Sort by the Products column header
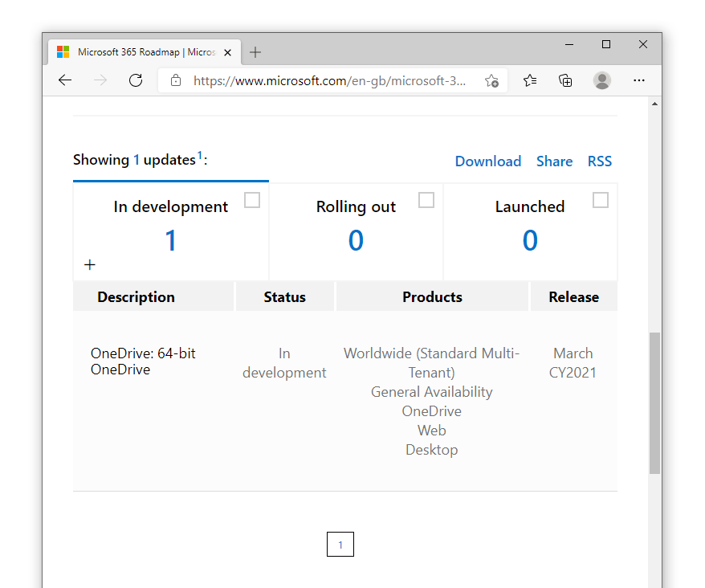This screenshot has height=588, width=705. (x=432, y=297)
